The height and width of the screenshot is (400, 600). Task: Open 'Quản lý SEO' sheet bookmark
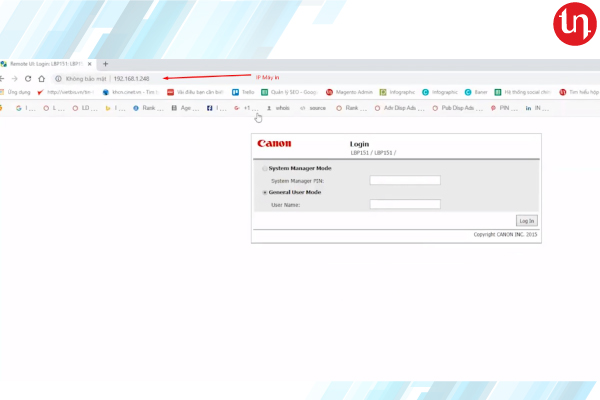click(289, 92)
